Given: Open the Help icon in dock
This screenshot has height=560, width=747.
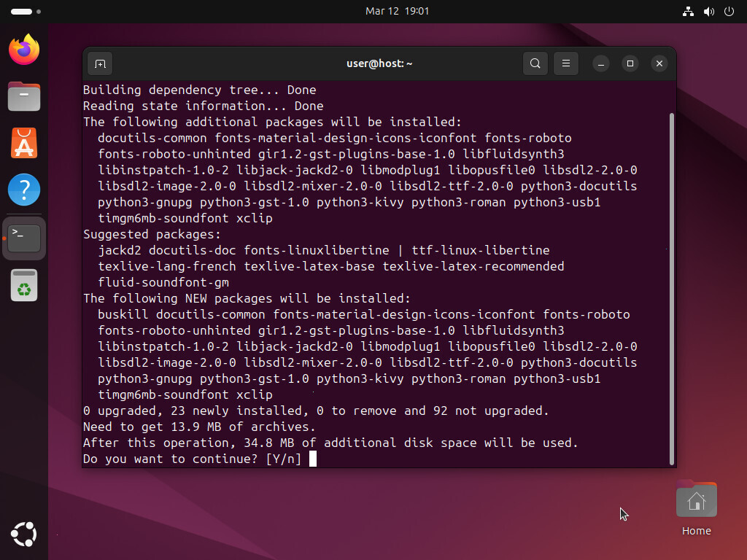Looking at the screenshot, I should point(24,190).
